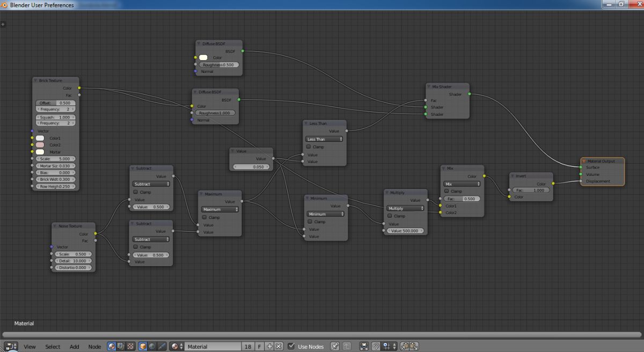This screenshot has width=644, height=352.
Task: Click the Mix node Fac 0.500 slider
Action: (x=462, y=199)
